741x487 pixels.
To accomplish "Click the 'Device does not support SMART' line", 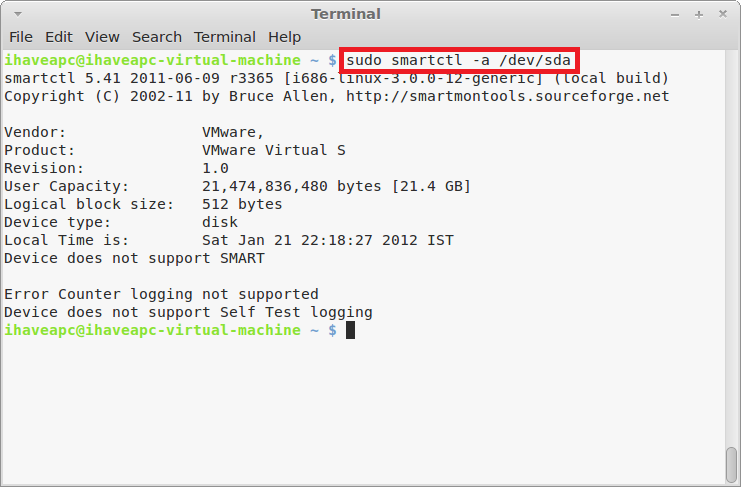I will tap(135, 258).
